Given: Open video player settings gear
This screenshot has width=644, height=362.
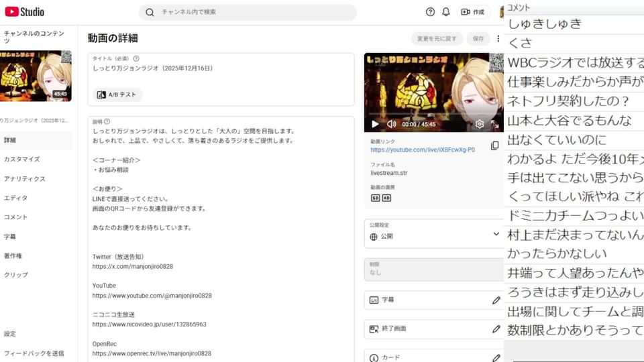Looking at the screenshot, I should click(x=480, y=124).
